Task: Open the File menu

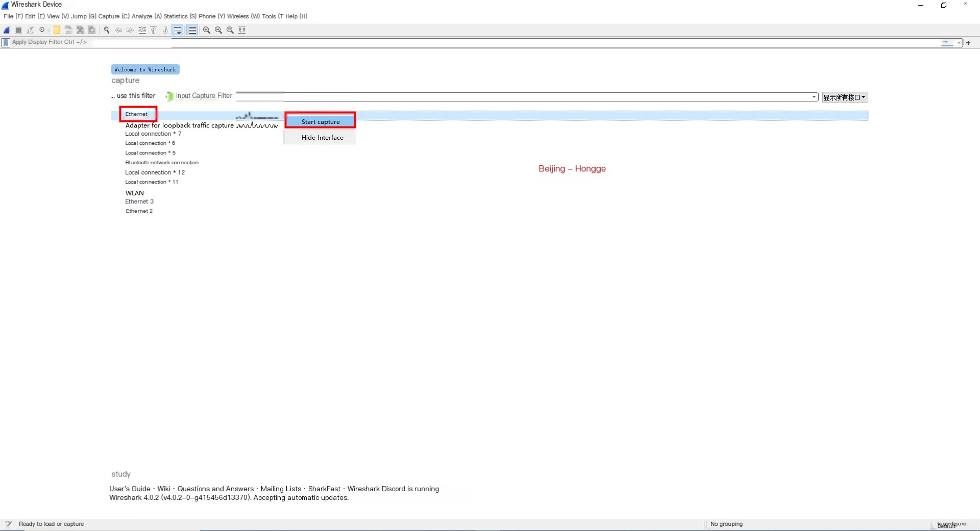Action: [13, 16]
